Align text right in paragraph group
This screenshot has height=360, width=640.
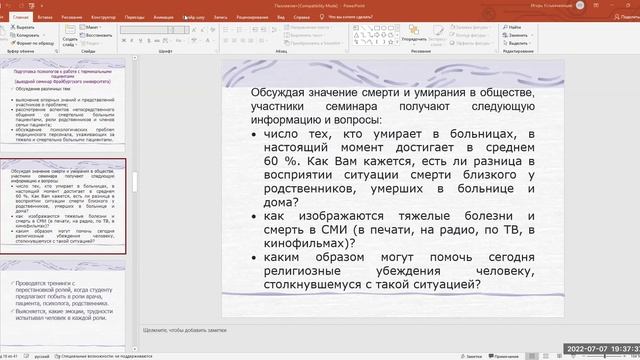(242, 41)
